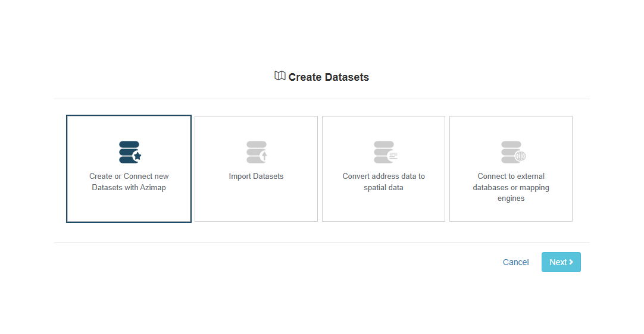644x334 pixels.
Task: Click the database icon with text lines
Action: point(386,152)
